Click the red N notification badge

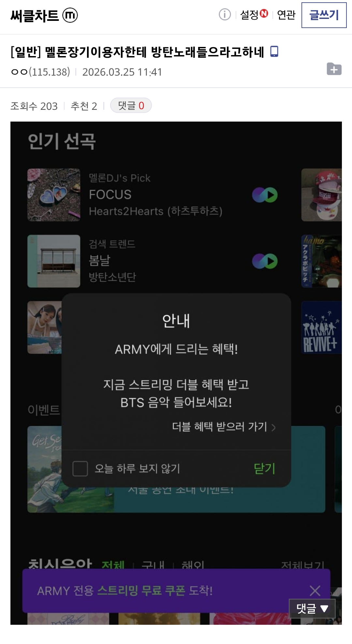(264, 13)
